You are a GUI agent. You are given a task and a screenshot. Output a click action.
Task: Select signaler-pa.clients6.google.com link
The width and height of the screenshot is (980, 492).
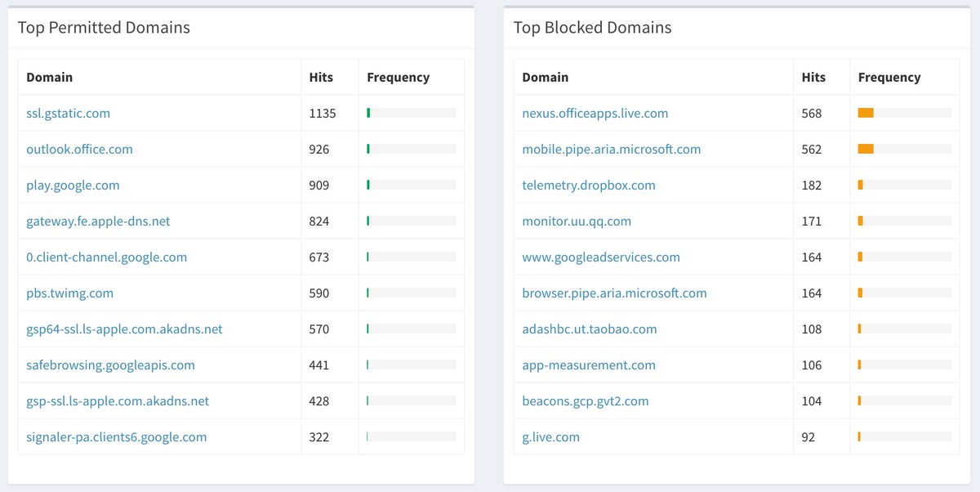116,437
